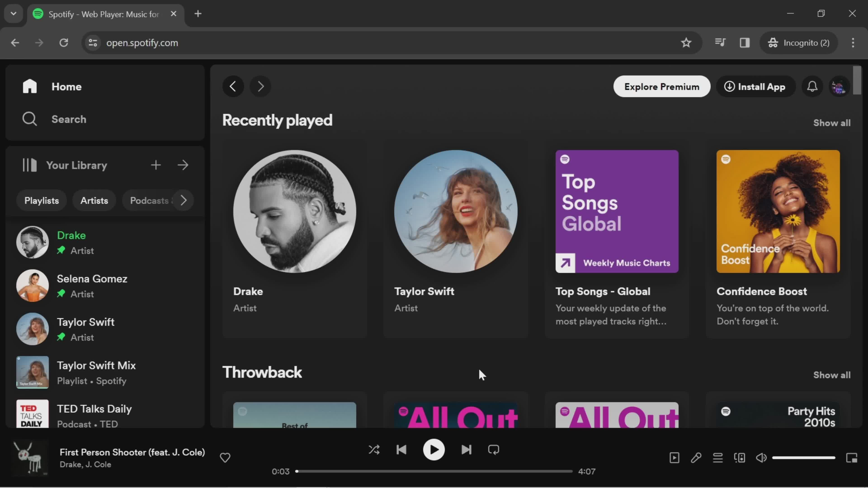Toggle shuffle playback
This screenshot has width=868, height=488.
pyautogui.click(x=374, y=450)
